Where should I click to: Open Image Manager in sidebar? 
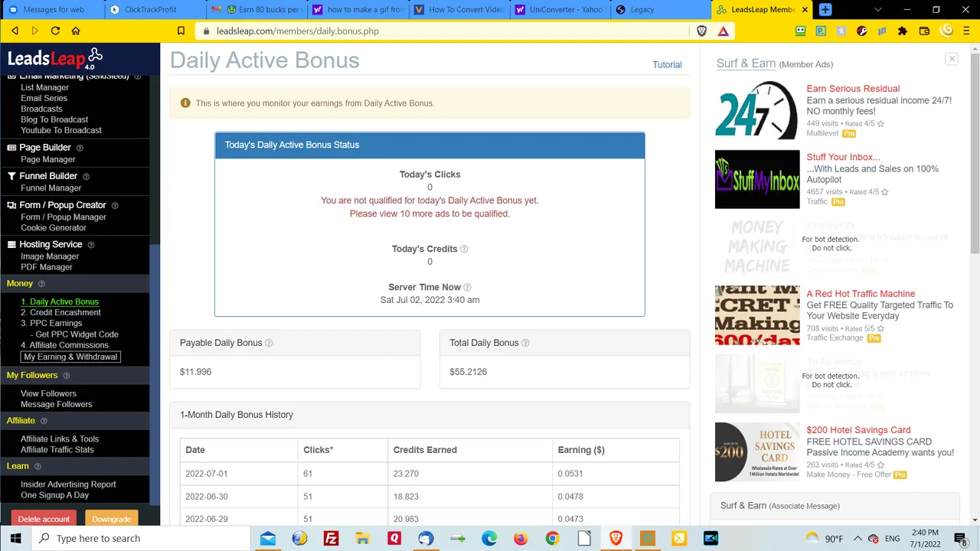point(50,256)
